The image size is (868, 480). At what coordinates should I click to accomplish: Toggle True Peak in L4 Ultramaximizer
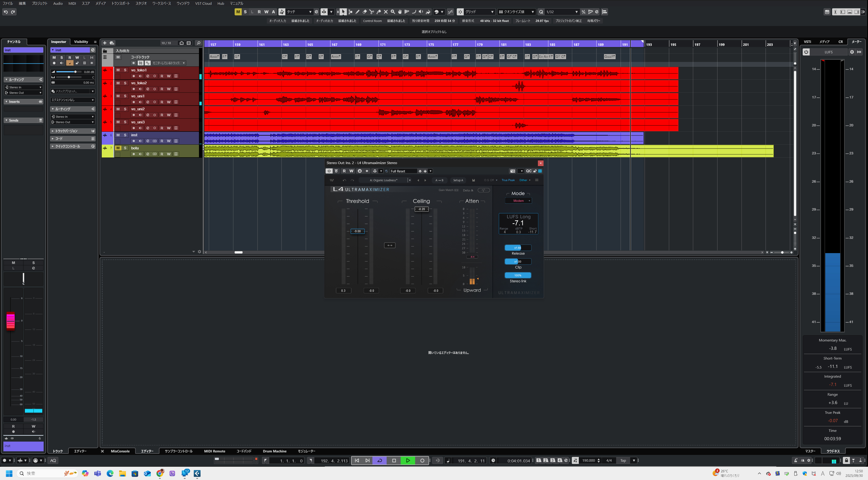[x=508, y=180]
